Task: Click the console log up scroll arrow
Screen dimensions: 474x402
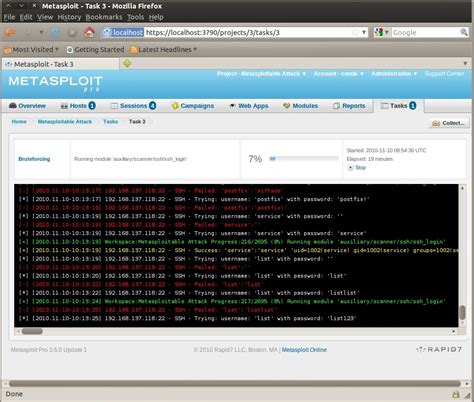Action: click(x=462, y=188)
